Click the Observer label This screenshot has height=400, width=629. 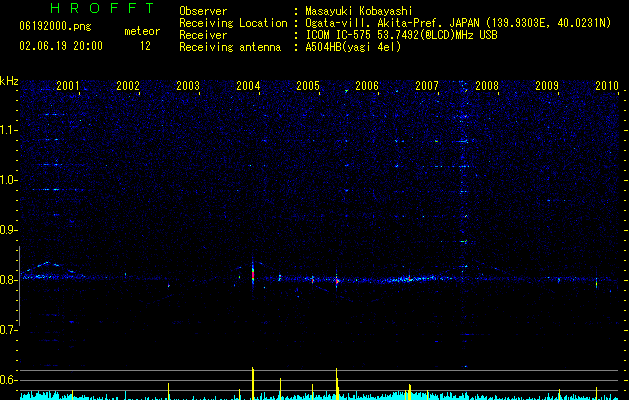(x=203, y=11)
